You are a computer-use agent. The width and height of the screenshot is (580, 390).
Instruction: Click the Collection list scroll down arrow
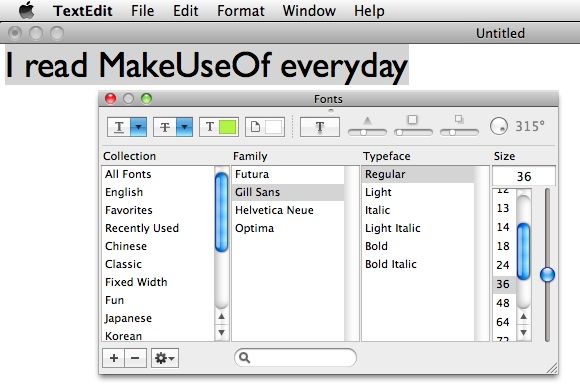pos(221,332)
